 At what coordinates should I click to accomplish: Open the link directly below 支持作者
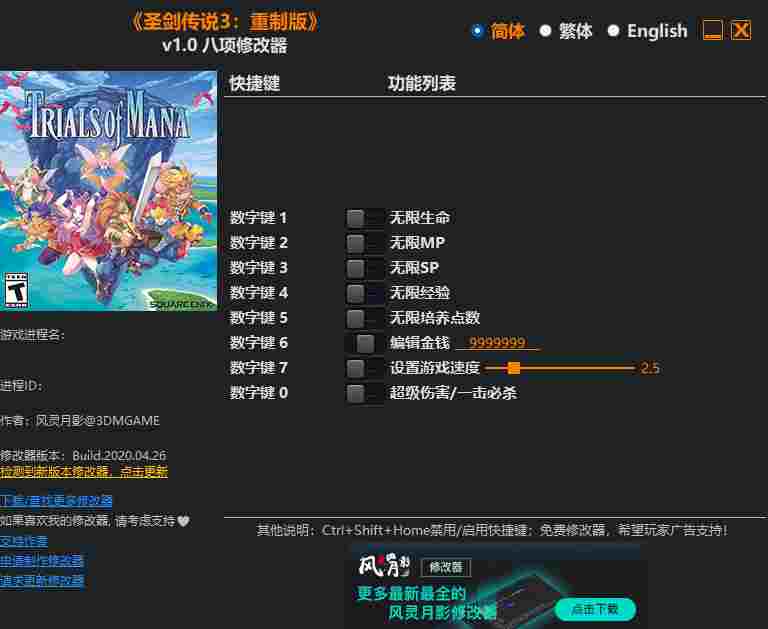coord(42,561)
